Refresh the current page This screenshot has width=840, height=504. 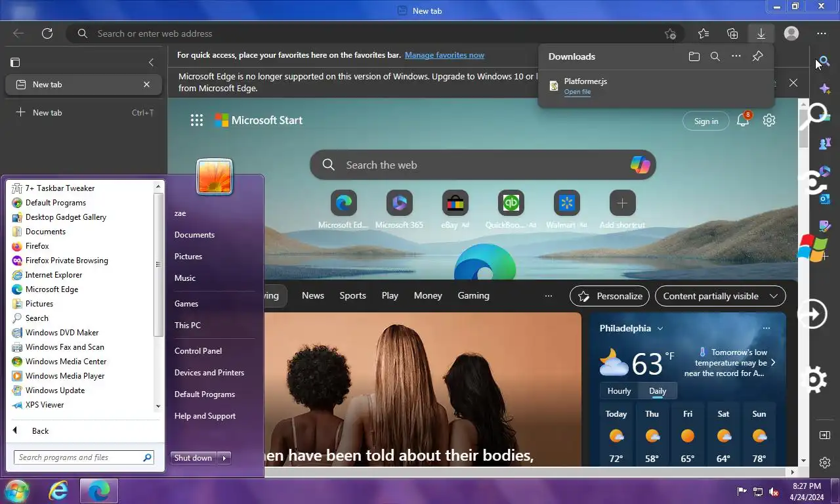tap(47, 33)
